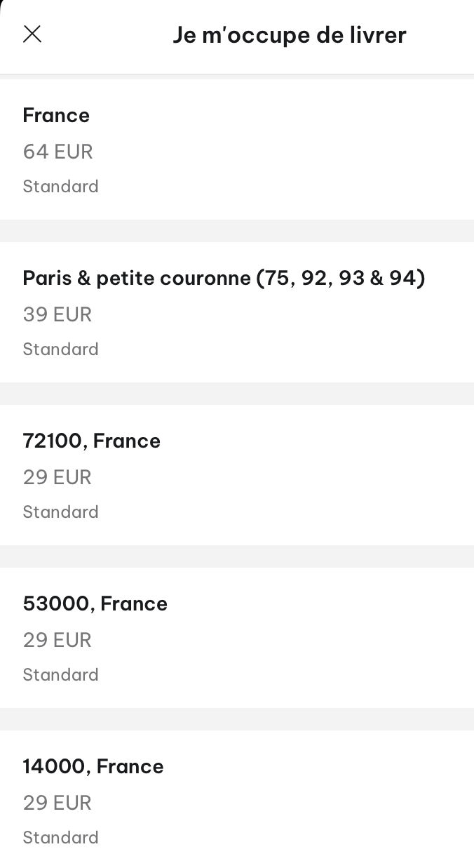Close the delivery dialog with the X icon
The image size is (474, 868).
coord(32,34)
